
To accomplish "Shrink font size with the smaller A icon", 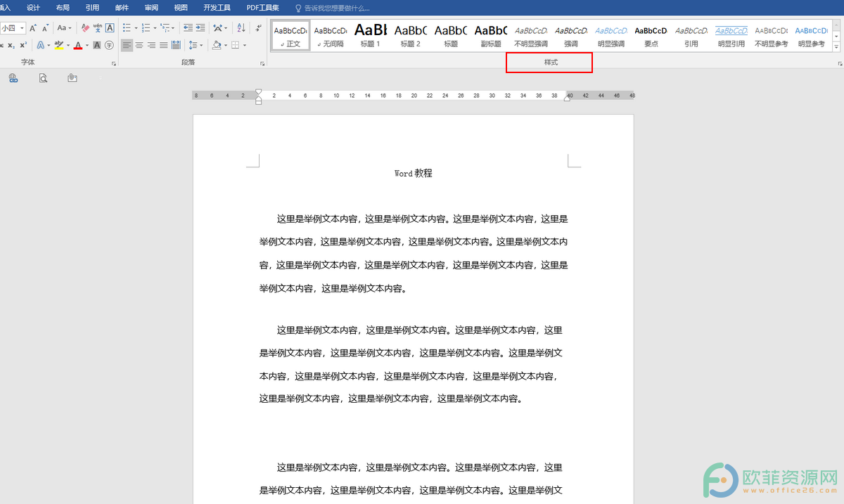I will 45,28.
